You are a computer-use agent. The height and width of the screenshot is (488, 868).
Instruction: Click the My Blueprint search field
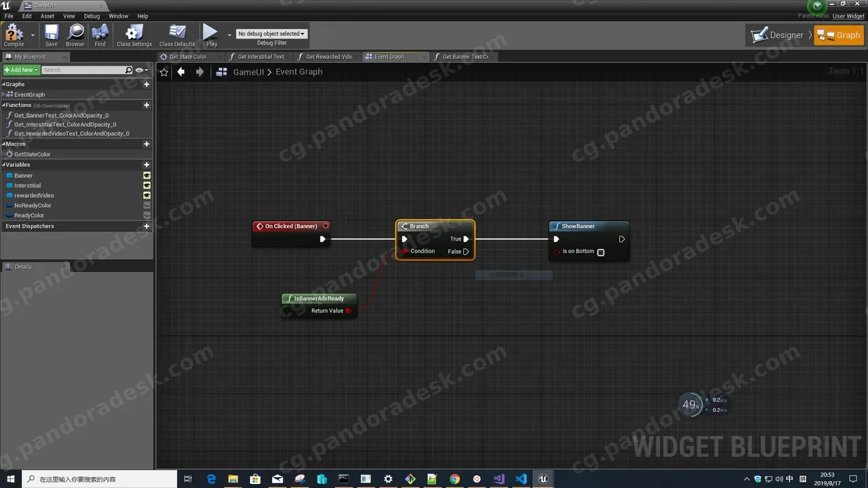[x=87, y=70]
